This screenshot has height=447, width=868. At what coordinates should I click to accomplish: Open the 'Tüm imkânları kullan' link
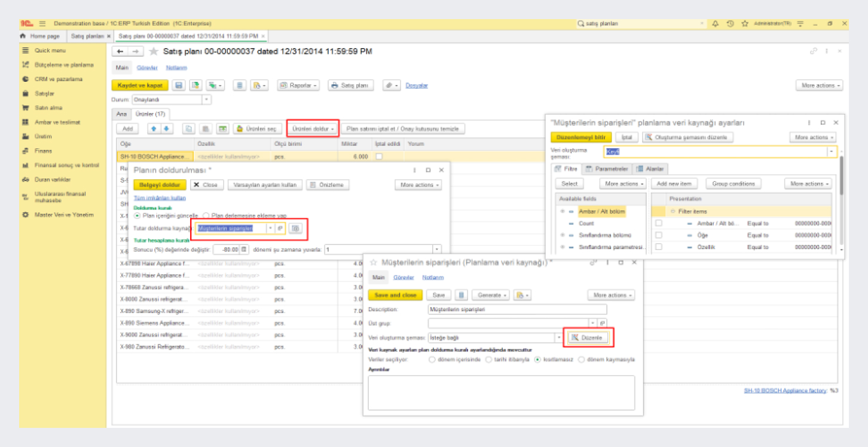pos(159,198)
